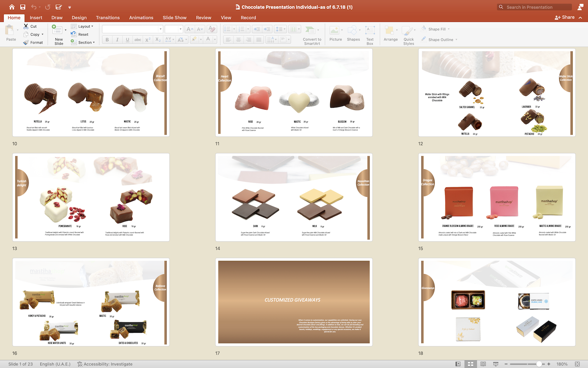The image size is (588, 368).
Task: Clear all text formatting
Action: (212, 29)
